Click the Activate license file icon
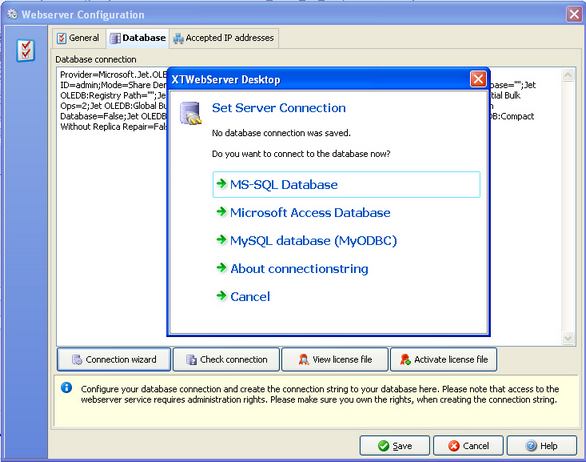The image size is (586, 462). tap(405, 360)
